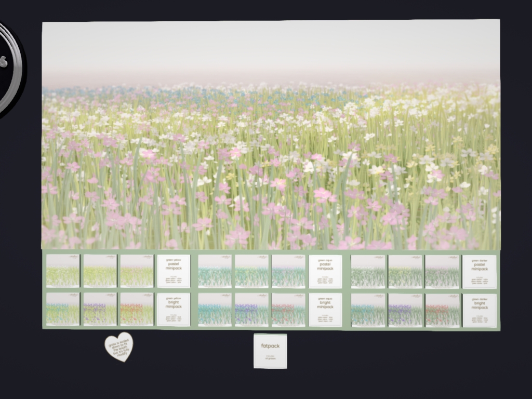Select green aqua bright violet grass thumbnail
The image size is (532, 399).
pyautogui.click(x=251, y=310)
